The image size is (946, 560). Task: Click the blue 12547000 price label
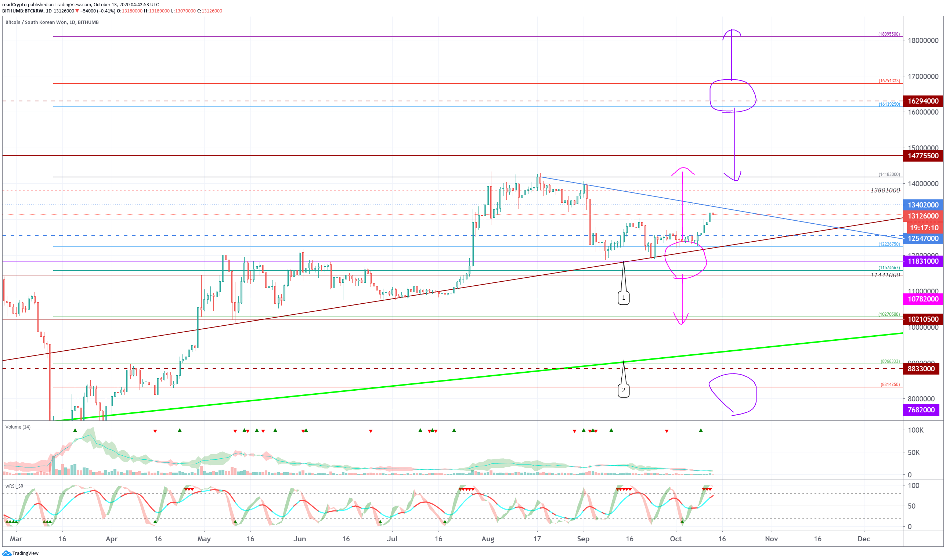pos(922,238)
